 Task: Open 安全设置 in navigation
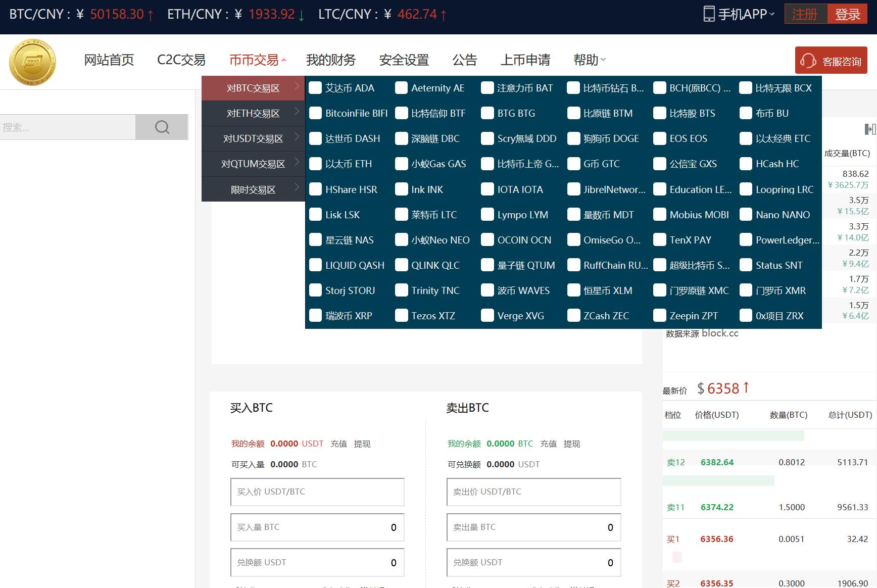coord(404,60)
